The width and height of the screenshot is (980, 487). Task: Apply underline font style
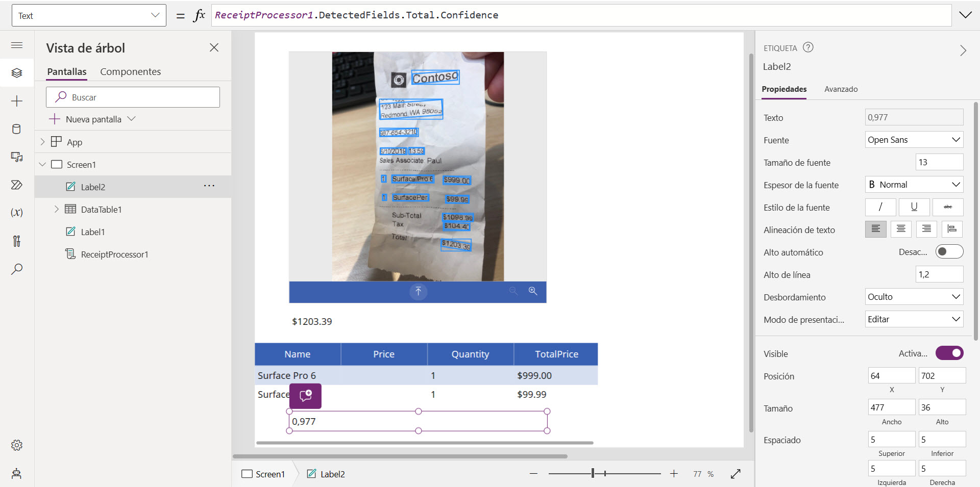[x=914, y=207]
